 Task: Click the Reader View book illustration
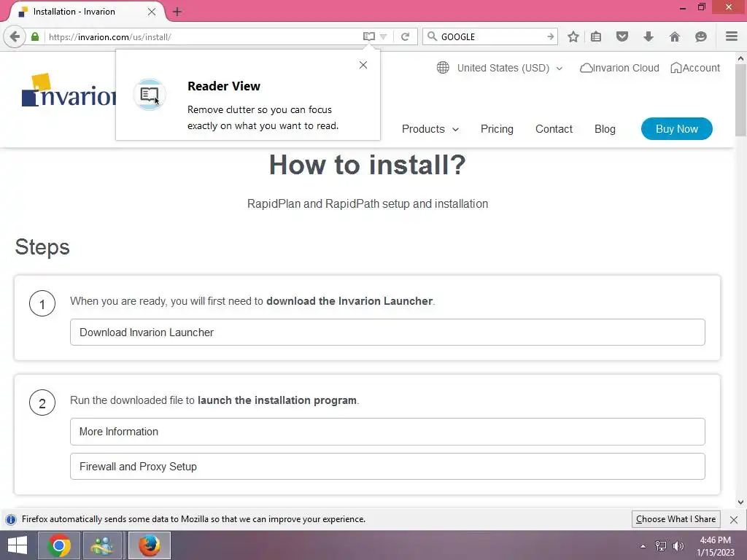click(x=150, y=95)
